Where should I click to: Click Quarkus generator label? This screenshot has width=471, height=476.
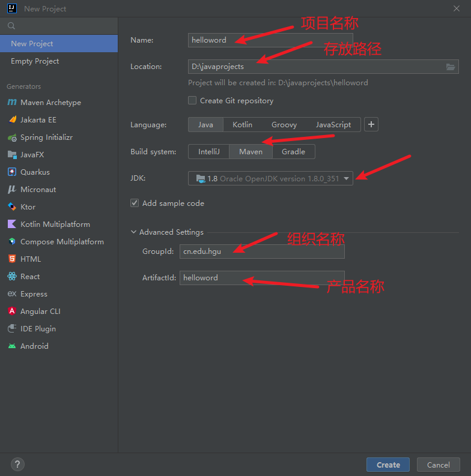[x=35, y=172]
